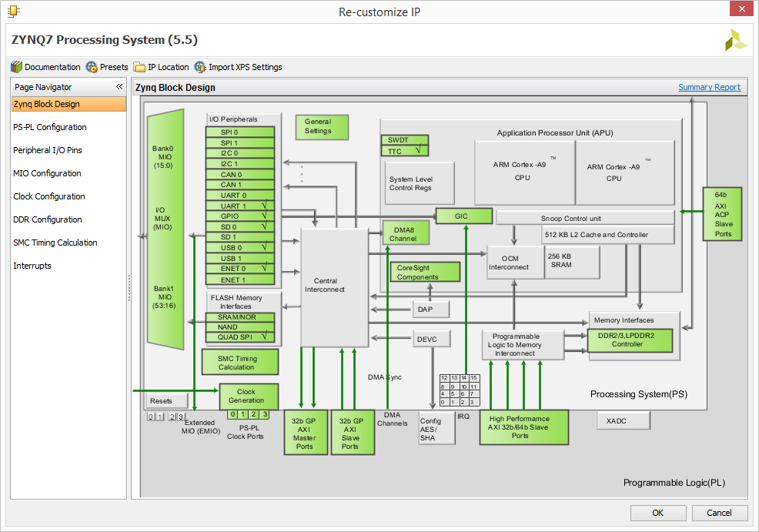
Task: Open the Summary Report link
Action: (709, 87)
